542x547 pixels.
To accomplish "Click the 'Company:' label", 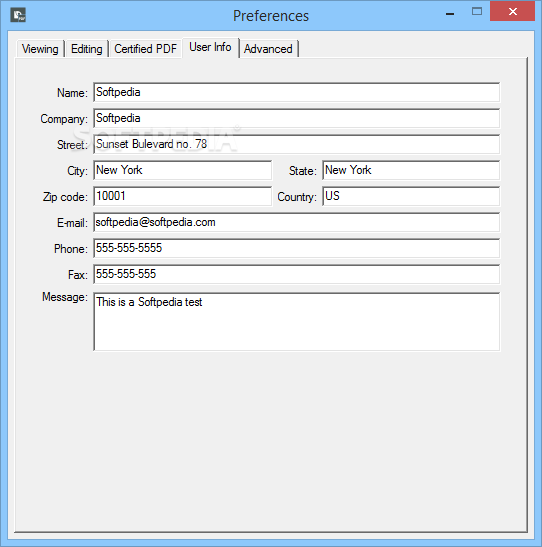I will (64, 119).
